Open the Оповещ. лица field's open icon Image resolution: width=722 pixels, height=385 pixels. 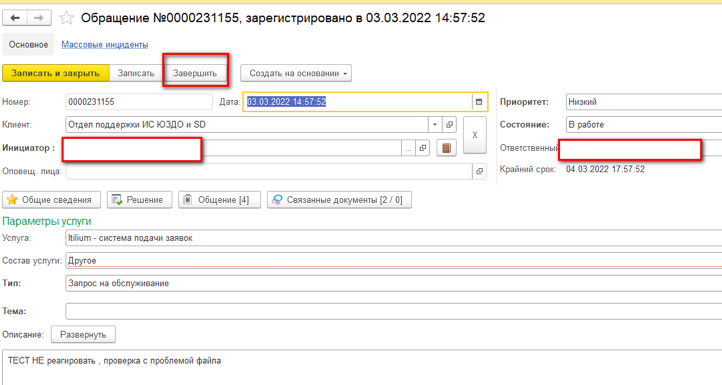tap(479, 171)
